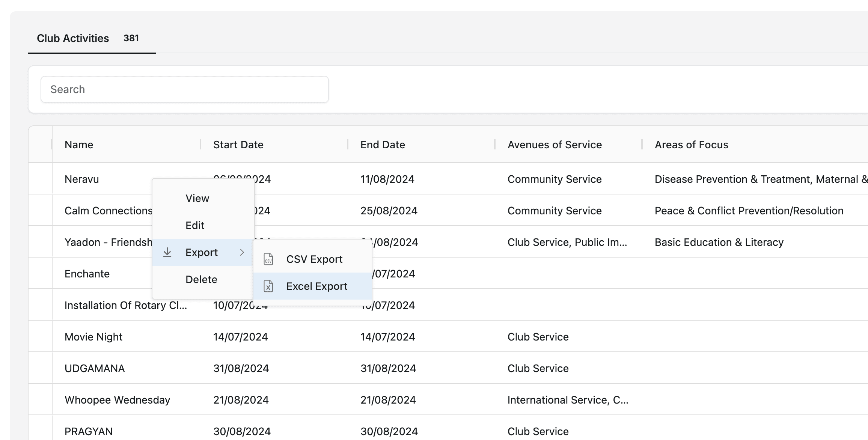868x440 pixels.
Task: Sort by End Date column header
Action: (382, 145)
